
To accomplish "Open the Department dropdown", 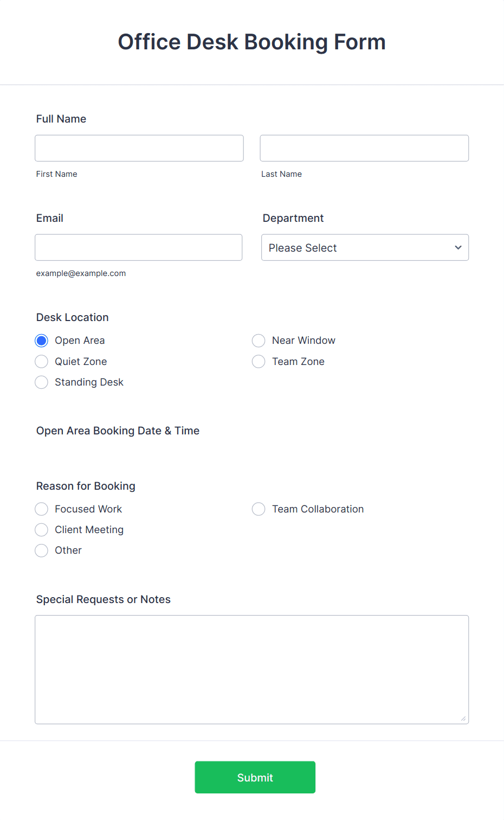I will tap(365, 247).
